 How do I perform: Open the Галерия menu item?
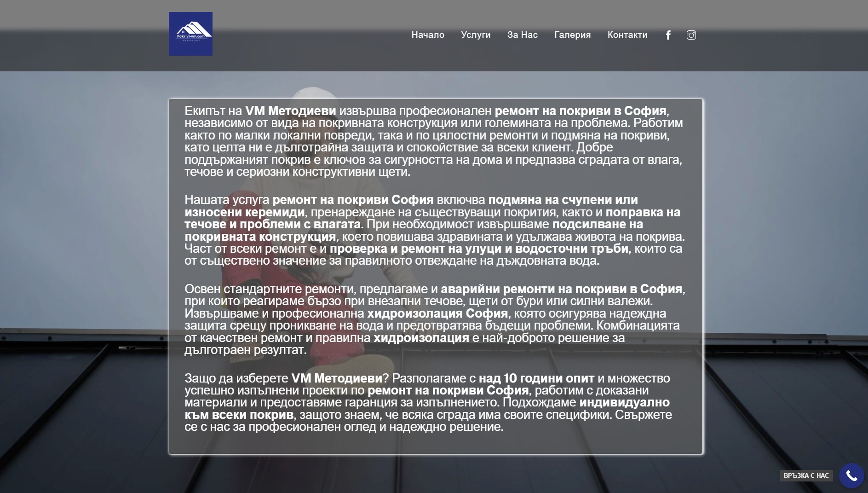[x=572, y=35]
